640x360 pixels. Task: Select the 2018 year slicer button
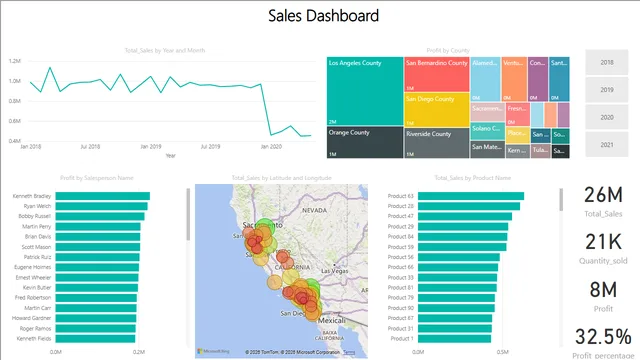(x=607, y=62)
